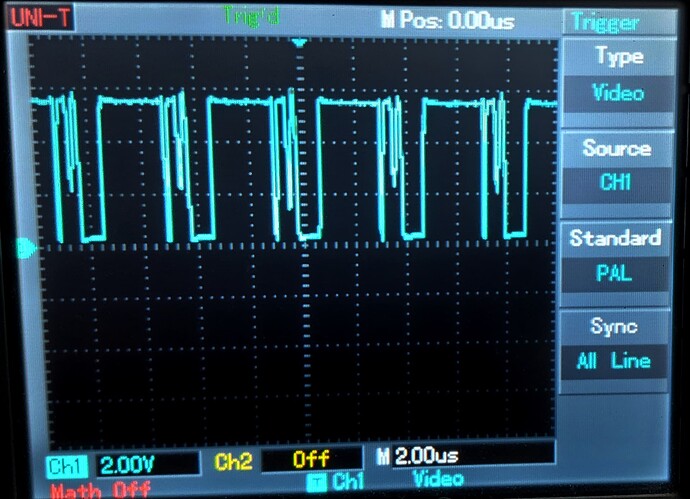Click the Ch1 channel indicator badge
690x499 pixels.
point(68,463)
